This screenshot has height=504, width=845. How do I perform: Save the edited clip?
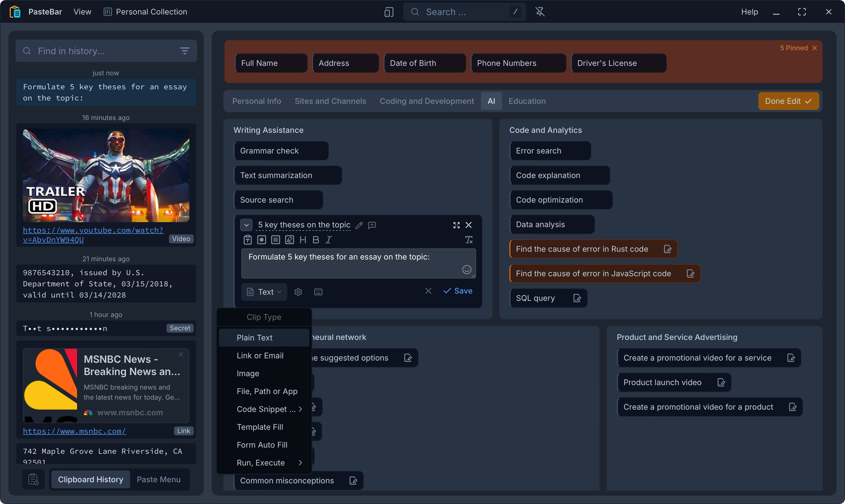point(458,291)
